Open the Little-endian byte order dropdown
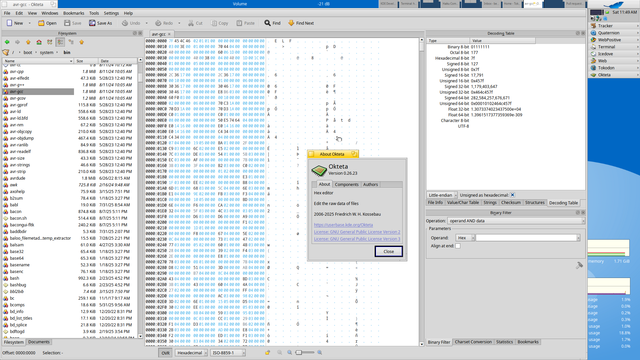Image resolution: width=640 pixels, height=360 pixels. 442,195
